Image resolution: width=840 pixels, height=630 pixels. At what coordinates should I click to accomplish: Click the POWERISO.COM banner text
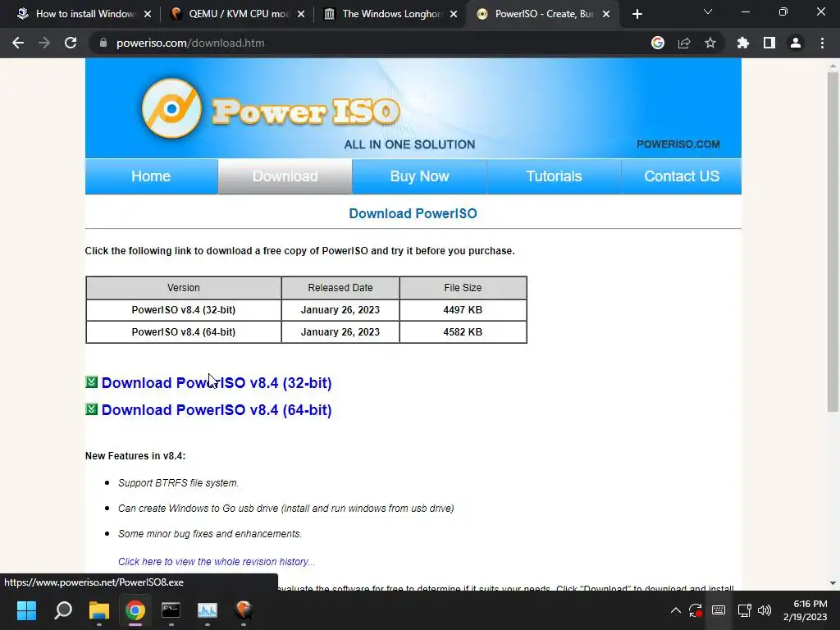point(678,144)
